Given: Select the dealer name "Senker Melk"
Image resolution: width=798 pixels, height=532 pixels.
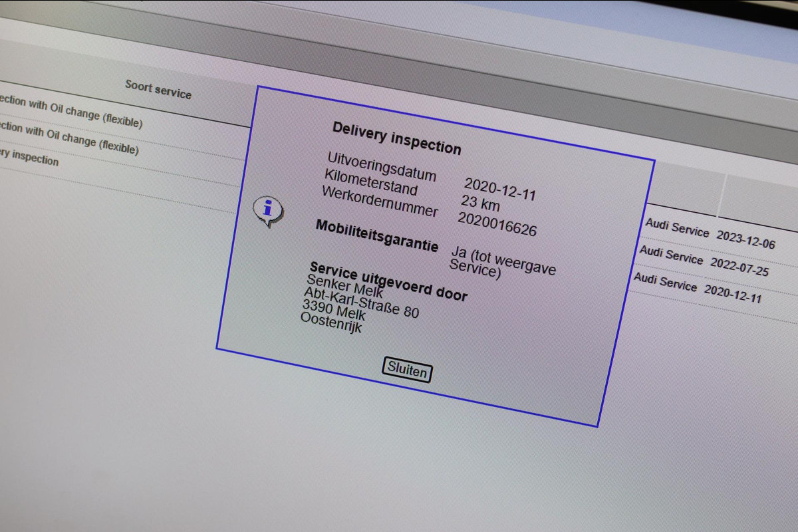Looking at the screenshot, I should point(345,285).
